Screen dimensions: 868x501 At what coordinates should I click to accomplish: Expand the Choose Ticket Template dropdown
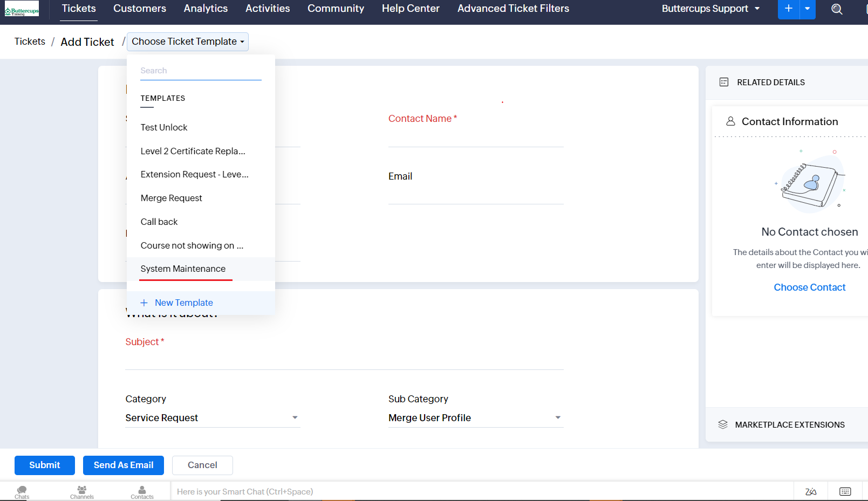point(188,42)
